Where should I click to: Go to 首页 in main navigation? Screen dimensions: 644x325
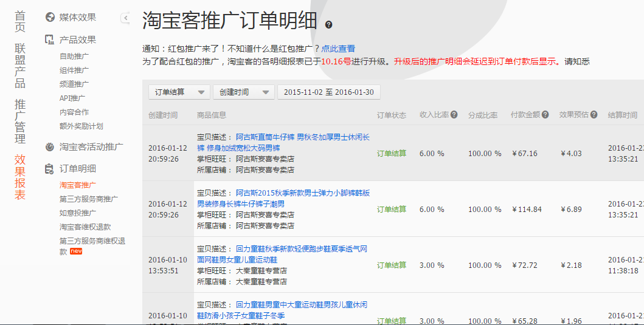tap(20, 22)
